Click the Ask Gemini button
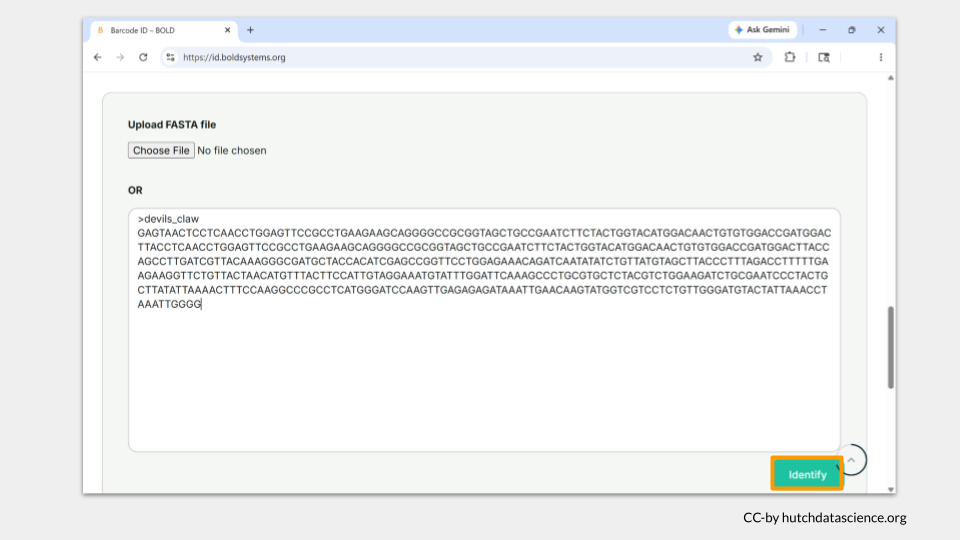 [x=762, y=29]
